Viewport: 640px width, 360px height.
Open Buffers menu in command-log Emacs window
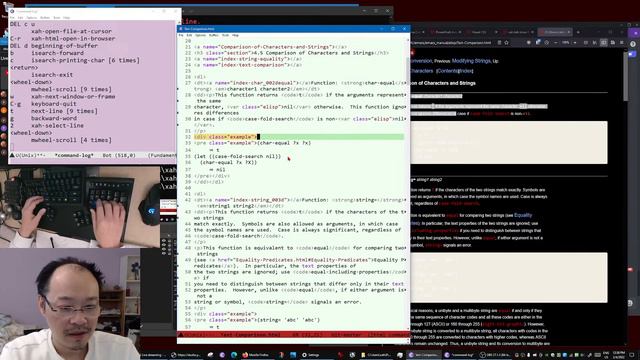(x=45, y=18)
